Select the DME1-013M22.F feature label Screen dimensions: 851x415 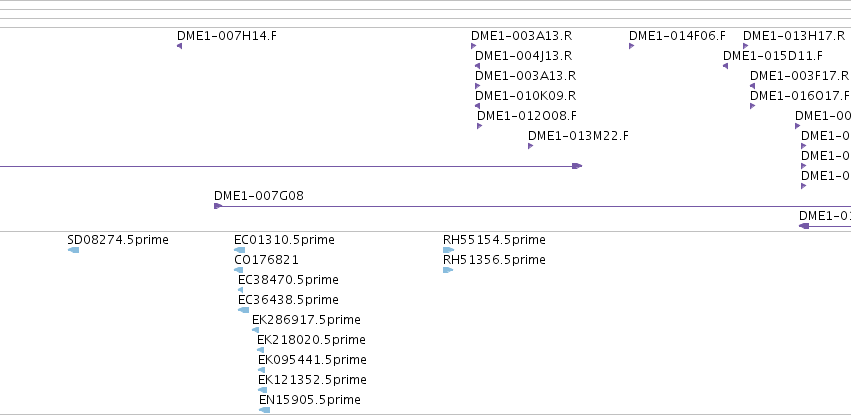point(579,136)
